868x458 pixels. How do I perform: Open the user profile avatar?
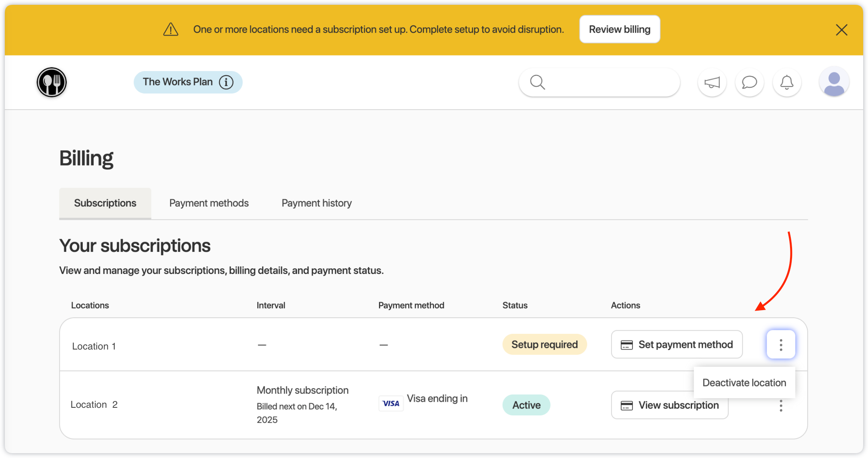(x=834, y=82)
